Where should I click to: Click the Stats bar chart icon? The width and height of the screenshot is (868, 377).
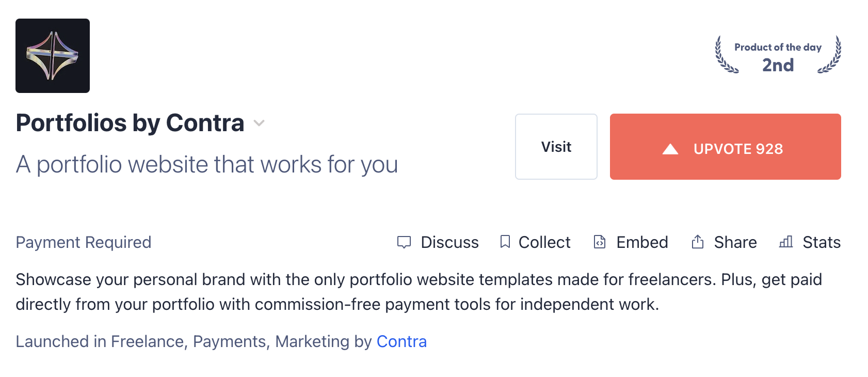point(786,242)
